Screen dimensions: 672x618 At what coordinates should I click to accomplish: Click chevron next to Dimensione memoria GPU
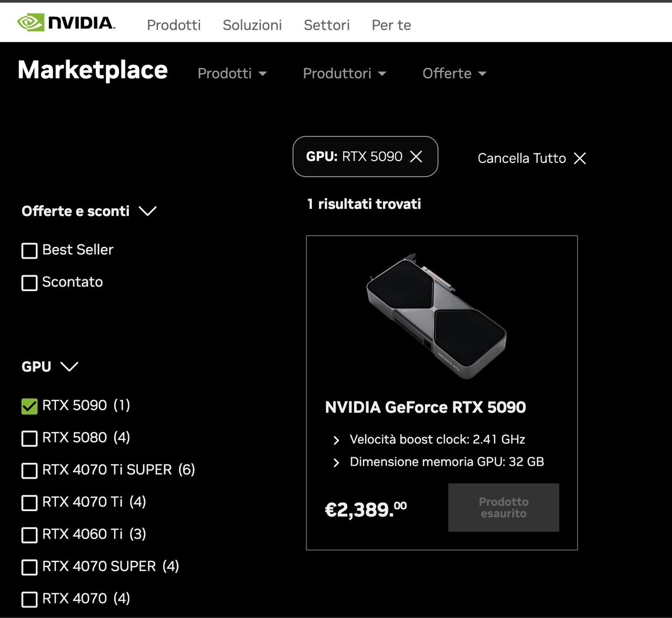[336, 463]
